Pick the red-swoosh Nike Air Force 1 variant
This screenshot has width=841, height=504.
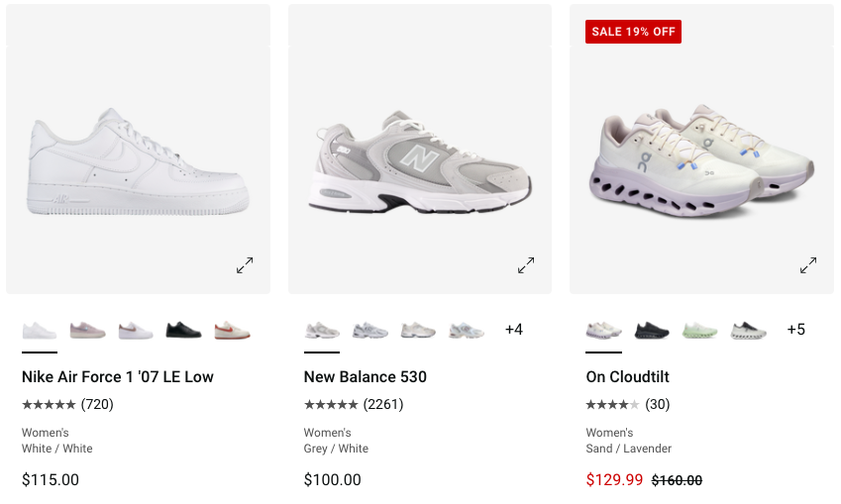[x=233, y=330]
